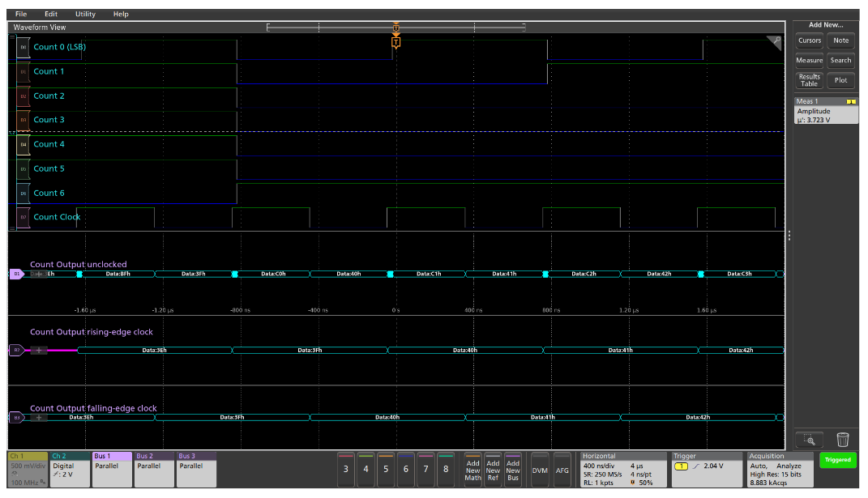The height and width of the screenshot is (498, 868).
Task: Select the waveform zoom magnifier icon
Action: tap(810, 440)
